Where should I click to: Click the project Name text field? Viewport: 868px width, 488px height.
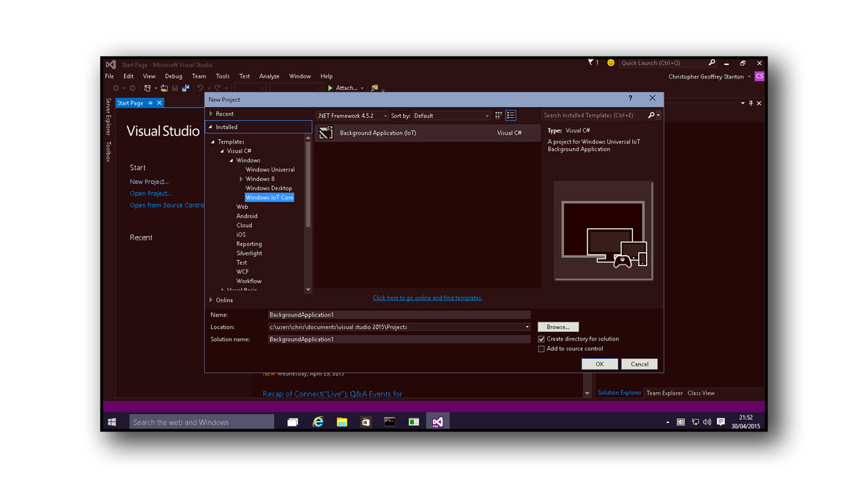[399, 315]
